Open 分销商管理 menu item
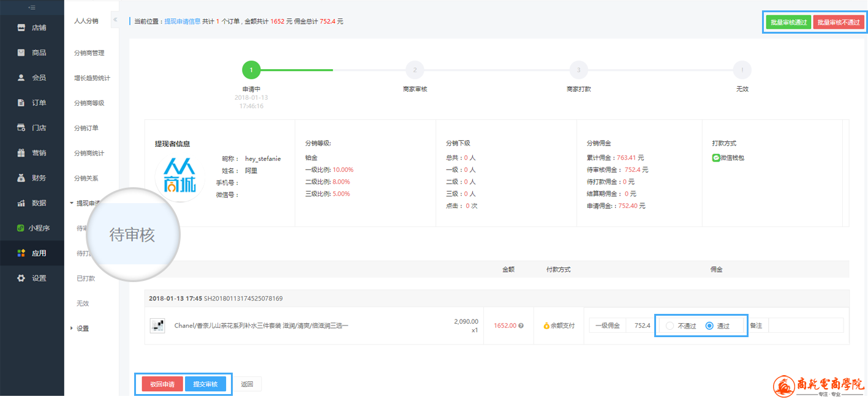 [x=89, y=53]
